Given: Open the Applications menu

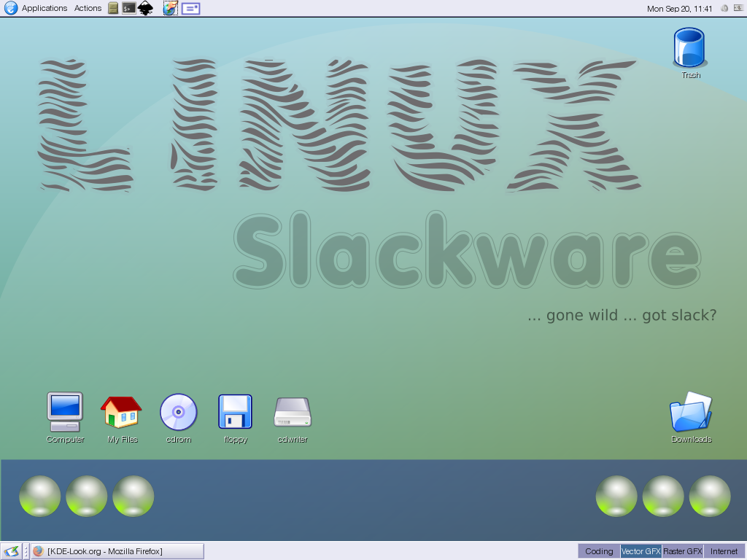Looking at the screenshot, I should tap(44, 8).
